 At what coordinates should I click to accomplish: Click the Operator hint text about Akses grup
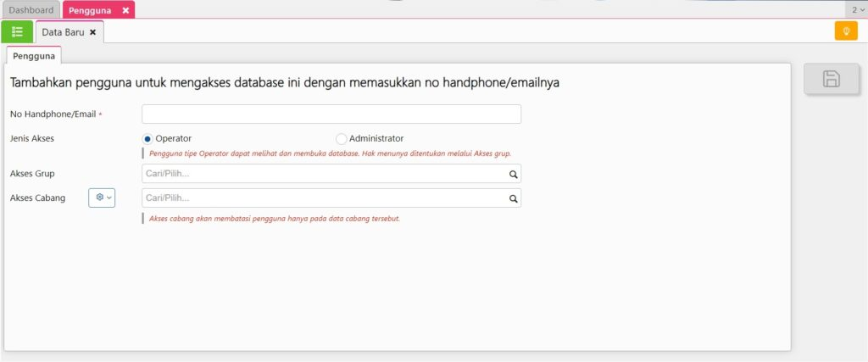[x=330, y=153]
